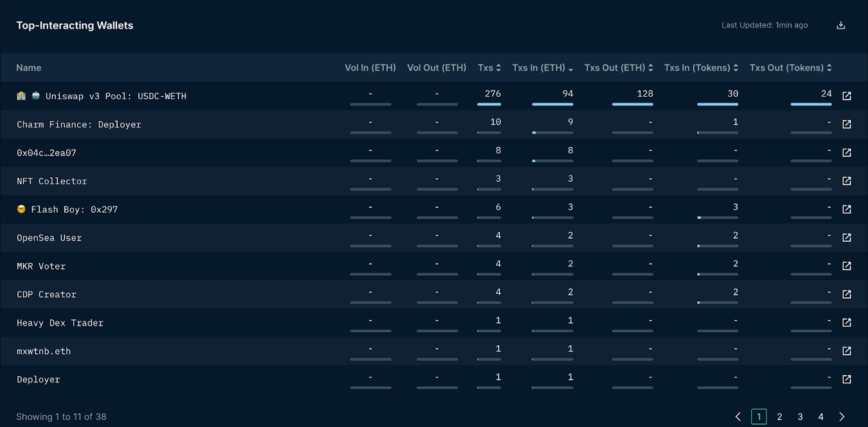Click the Vol Out (ETH) header
Screen dimensions: 868x427
coord(436,68)
